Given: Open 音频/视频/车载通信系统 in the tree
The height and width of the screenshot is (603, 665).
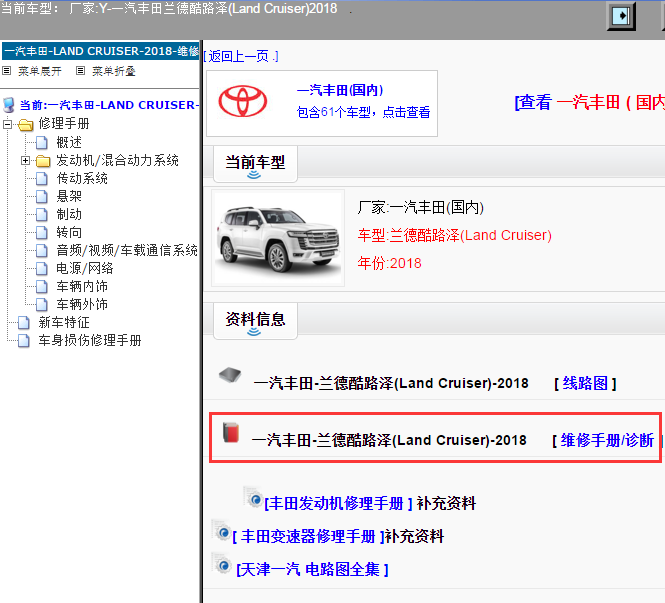Looking at the screenshot, I should point(127,250).
